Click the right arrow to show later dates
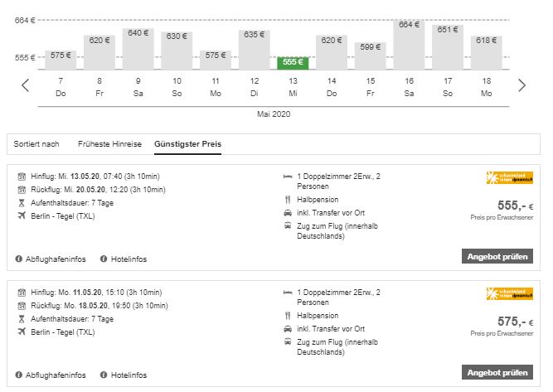The width and height of the screenshot is (553, 392). (521, 85)
